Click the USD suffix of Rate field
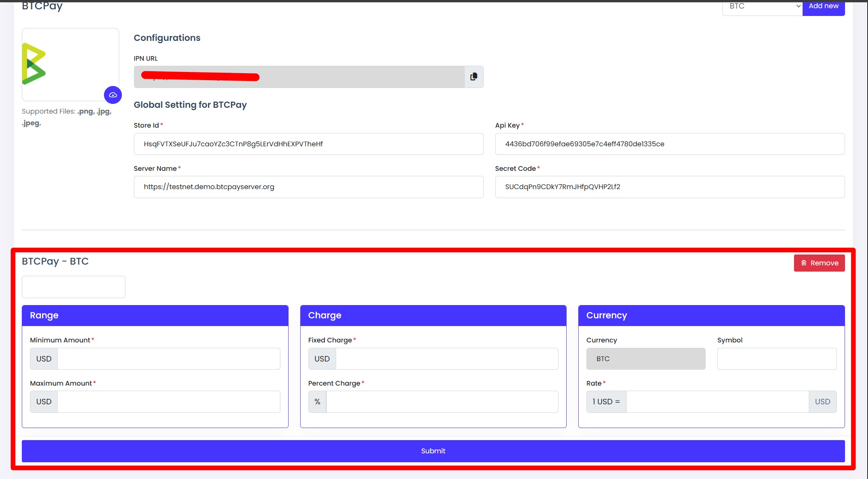This screenshot has height=479, width=868. tap(822, 402)
